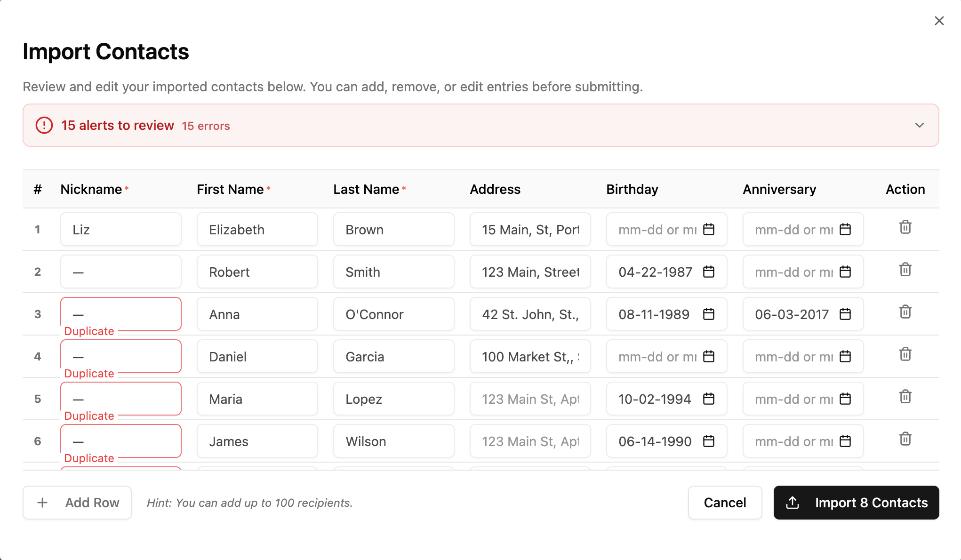
Task: Close the Import Contacts dialog
Action: 939,21
